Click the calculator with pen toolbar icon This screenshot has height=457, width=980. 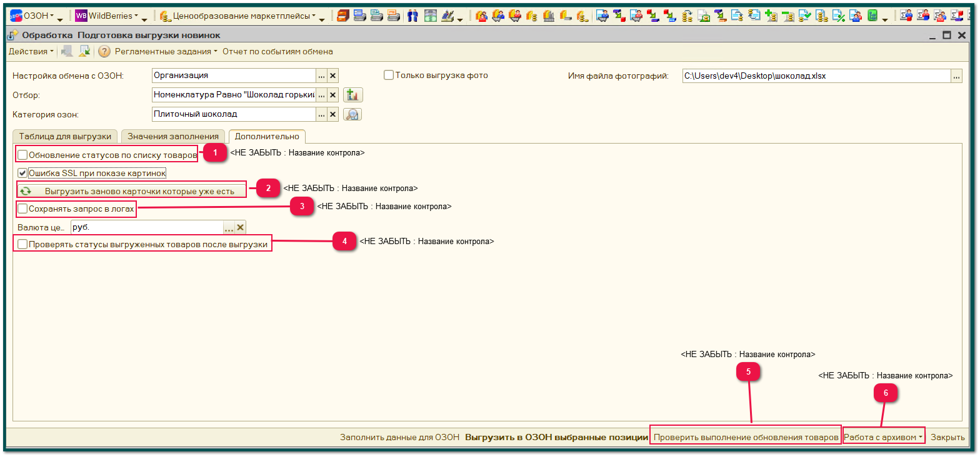click(447, 16)
